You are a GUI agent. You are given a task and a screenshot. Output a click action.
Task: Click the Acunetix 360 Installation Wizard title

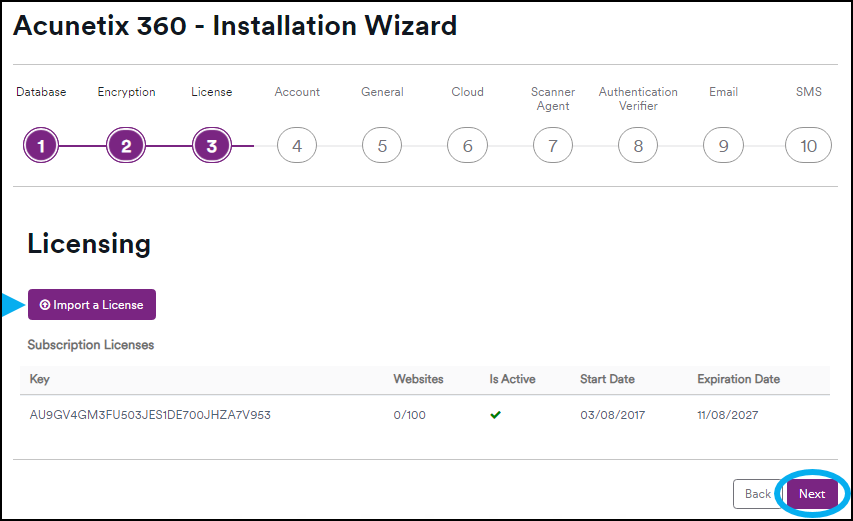235,26
